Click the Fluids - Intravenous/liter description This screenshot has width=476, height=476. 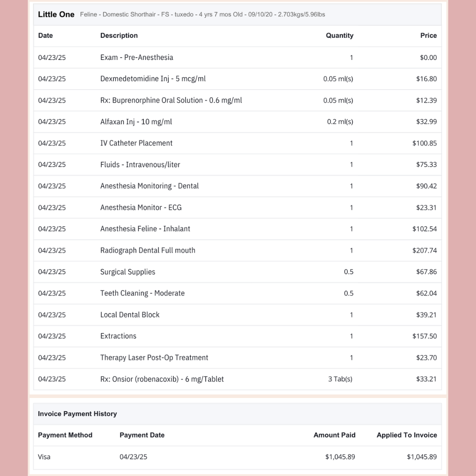tap(140, 165)
